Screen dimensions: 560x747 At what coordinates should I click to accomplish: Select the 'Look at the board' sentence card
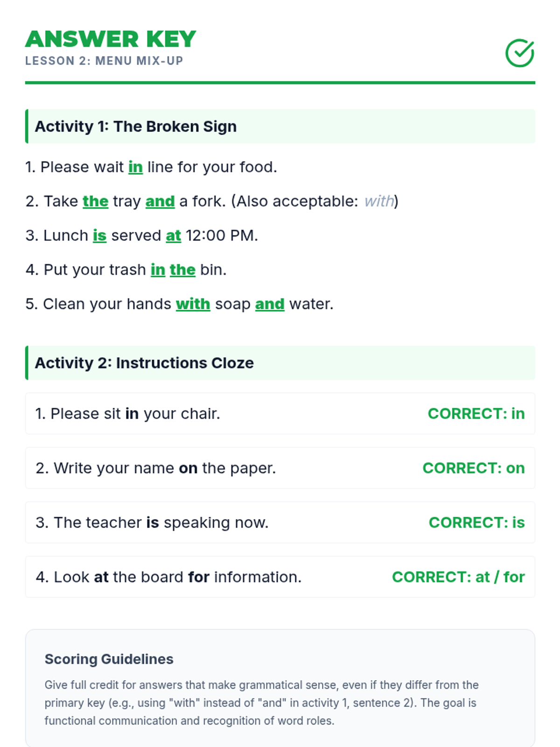pyautogui.click(x=280, y=577)
